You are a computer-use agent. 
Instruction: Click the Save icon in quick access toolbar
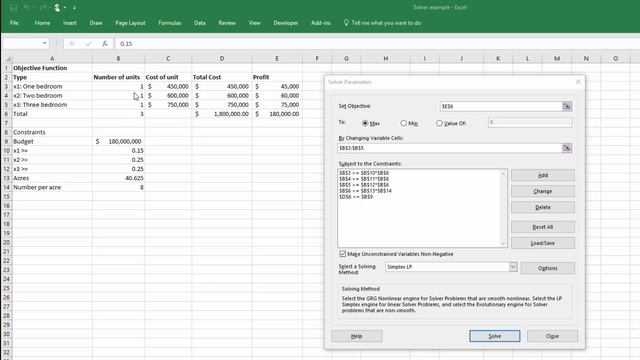point(13,8)
